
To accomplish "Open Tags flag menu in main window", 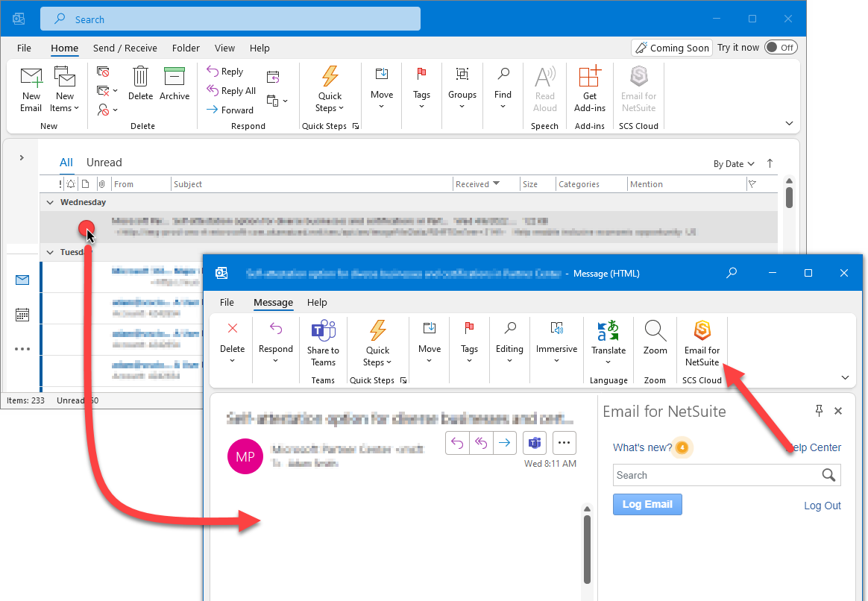I will click(x=421, y=89).
